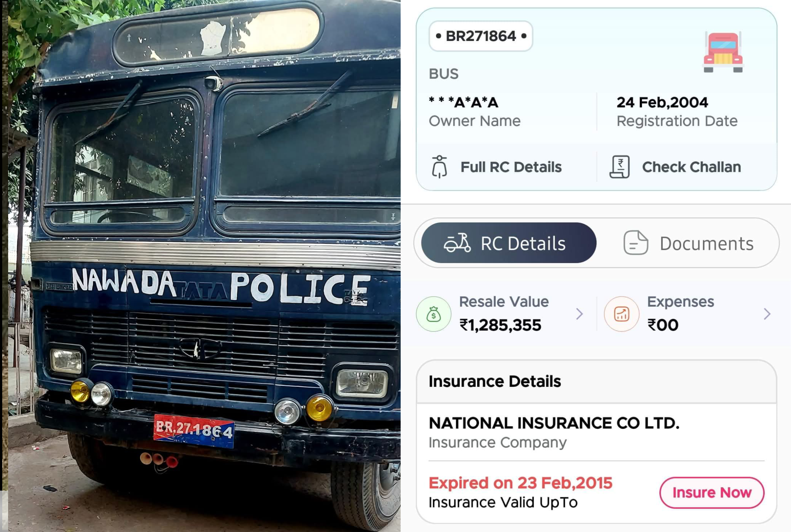Click the Expenses amount ₹00
The image size is (791, 532).
pos(663,325)
